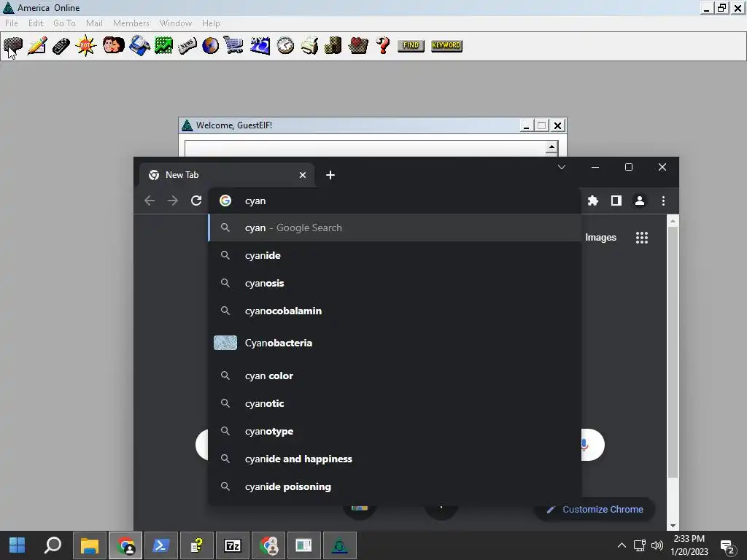Toggle Chrome side panel icon
The width and height of the screenshot is (747, 560).
[x=616, y=201]
